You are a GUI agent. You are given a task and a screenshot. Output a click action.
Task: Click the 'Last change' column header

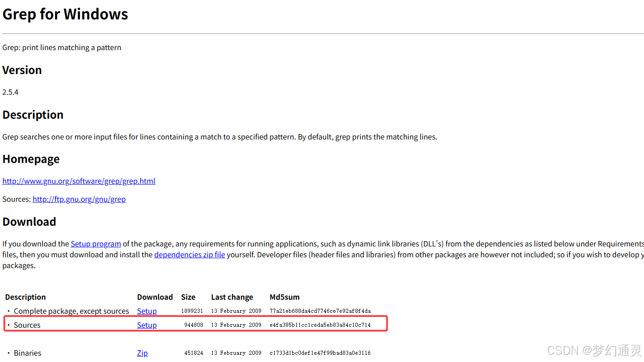tap(232, 297)
